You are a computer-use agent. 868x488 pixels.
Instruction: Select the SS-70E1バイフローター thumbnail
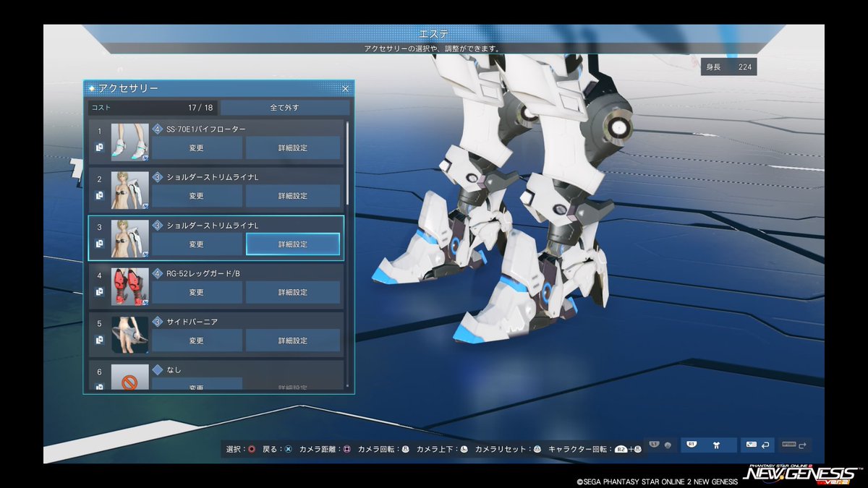(130, 142)
